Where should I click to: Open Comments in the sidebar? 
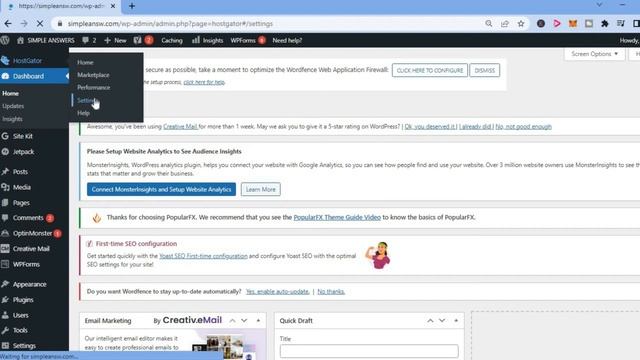tap(28, 218)
